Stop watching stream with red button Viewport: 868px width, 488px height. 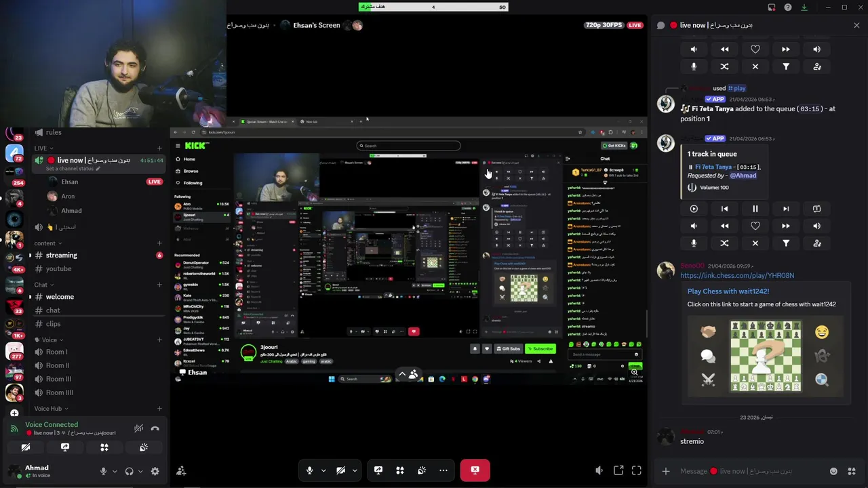pyautogui.click(x=475, y=470)
